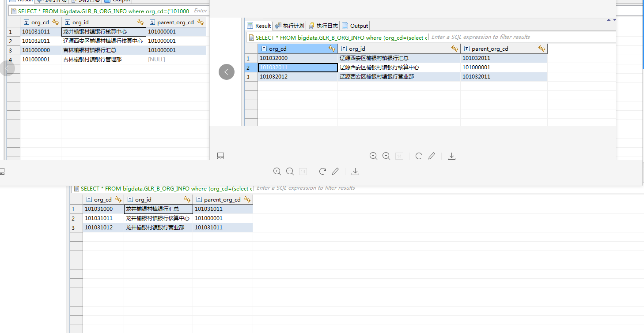644x333 pixels.
Task: Open the 执行计划 tab
Action: coord(290,26)
